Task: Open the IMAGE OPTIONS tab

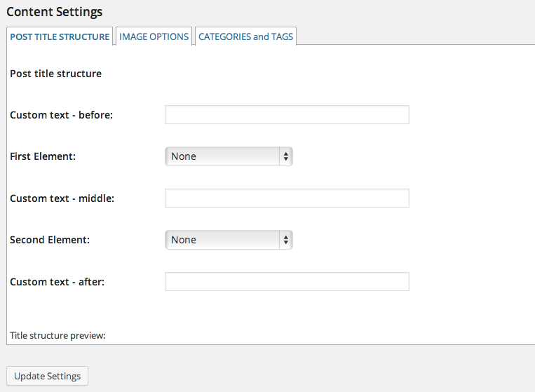Action: [154, 36]
